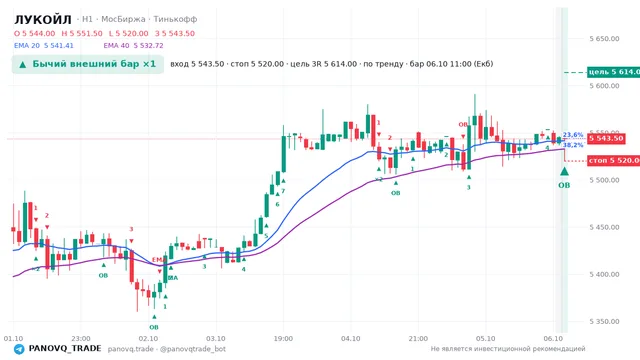Click the 'стоп 5 520.0' stop label

(613, 160)
